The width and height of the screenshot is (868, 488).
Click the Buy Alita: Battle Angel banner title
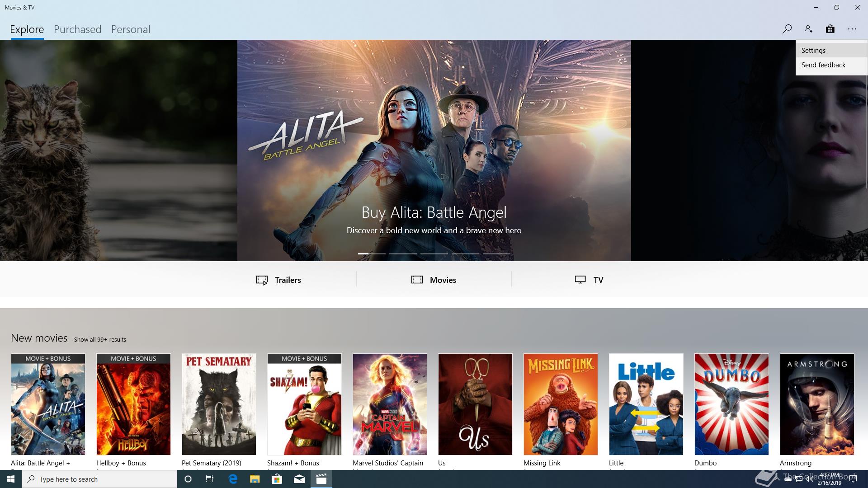(434, 212)
